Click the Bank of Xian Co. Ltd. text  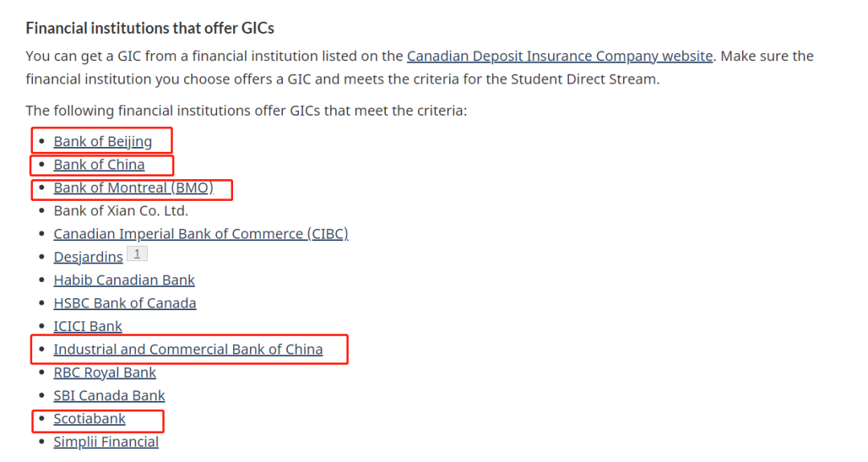tap(121, 211)
